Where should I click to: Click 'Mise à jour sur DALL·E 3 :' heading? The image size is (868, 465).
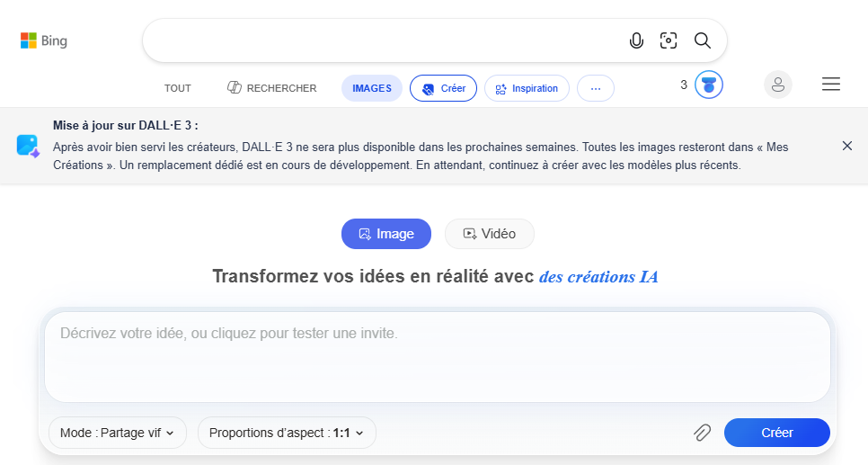coord(126,125)
